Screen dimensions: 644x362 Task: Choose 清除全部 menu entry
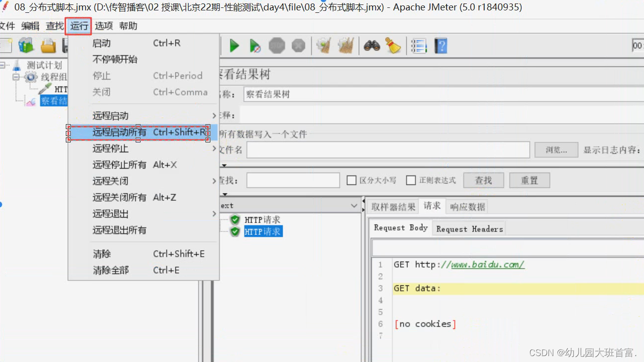tap(144, 270)
